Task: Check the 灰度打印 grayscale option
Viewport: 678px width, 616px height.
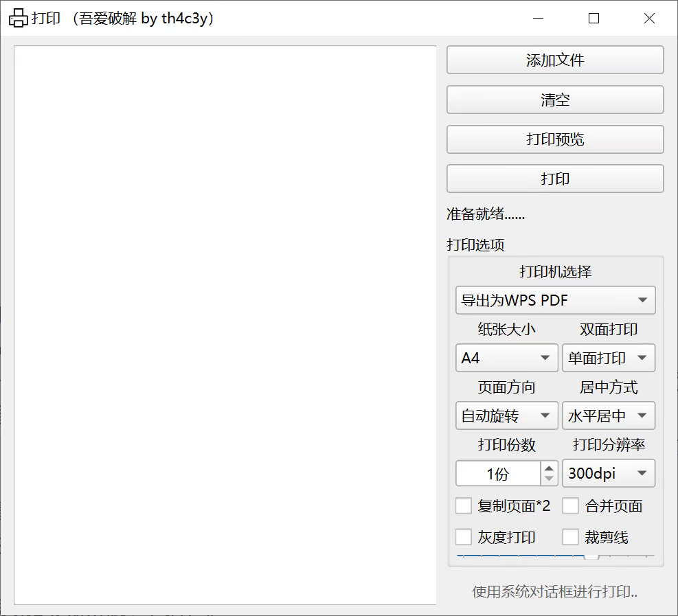Action: pos(464,536)
